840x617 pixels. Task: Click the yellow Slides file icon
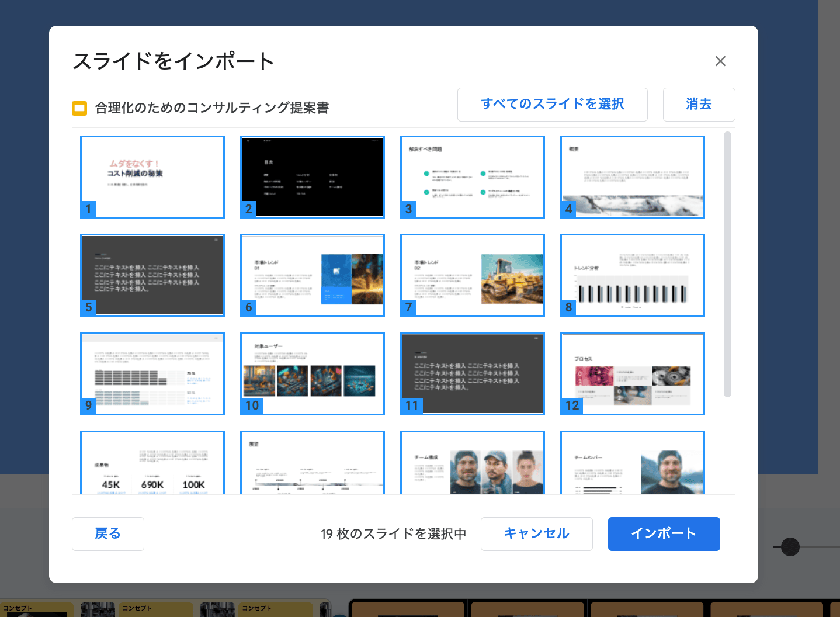tap(79, 108)
